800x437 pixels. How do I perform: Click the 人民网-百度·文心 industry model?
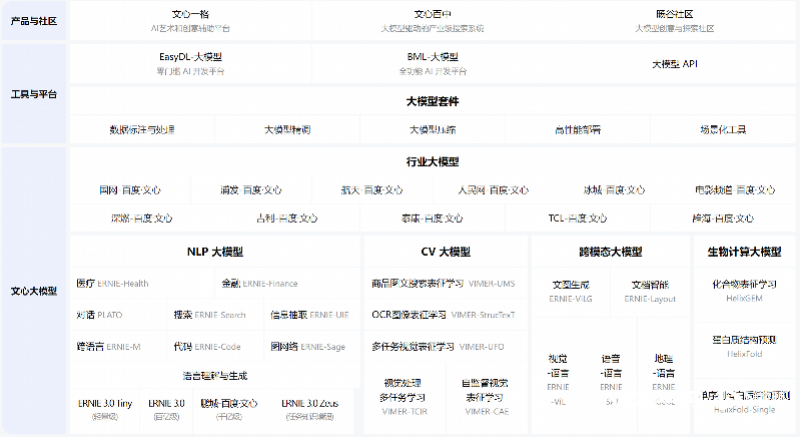tap(493, 190)
